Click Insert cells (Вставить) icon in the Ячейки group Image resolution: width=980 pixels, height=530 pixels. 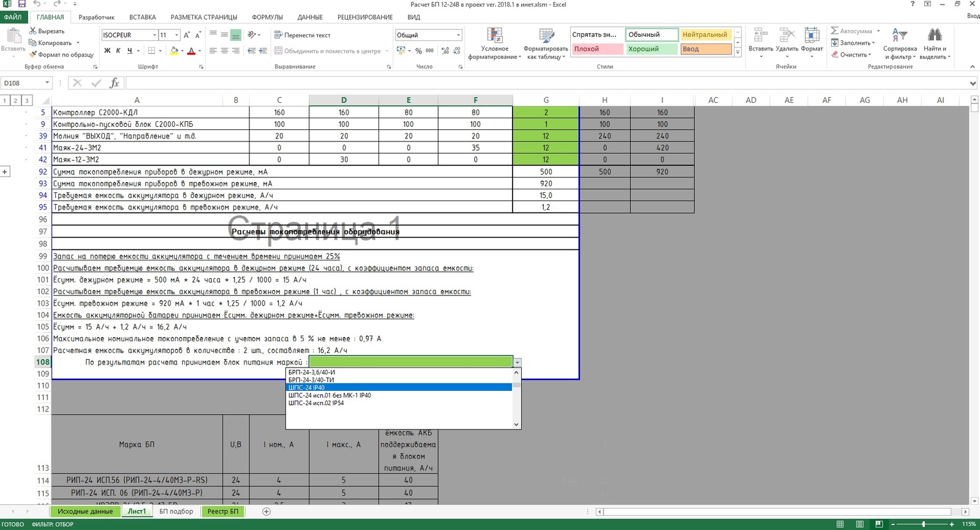click(761, 36)
